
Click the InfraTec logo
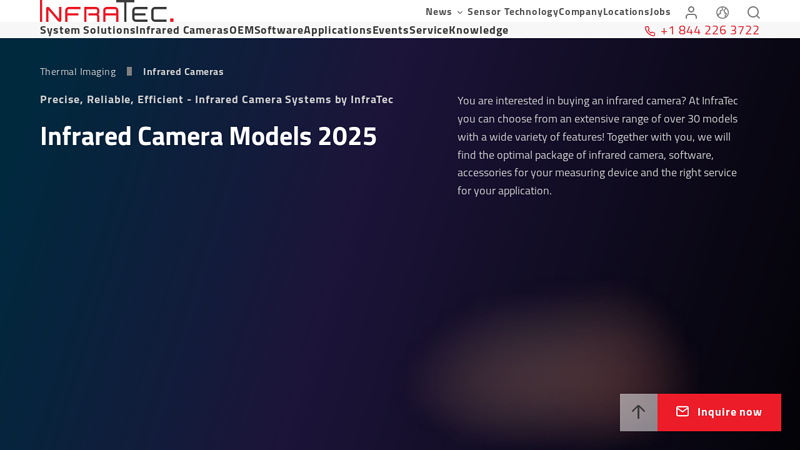pyautogui.click(x=107, y=11)
